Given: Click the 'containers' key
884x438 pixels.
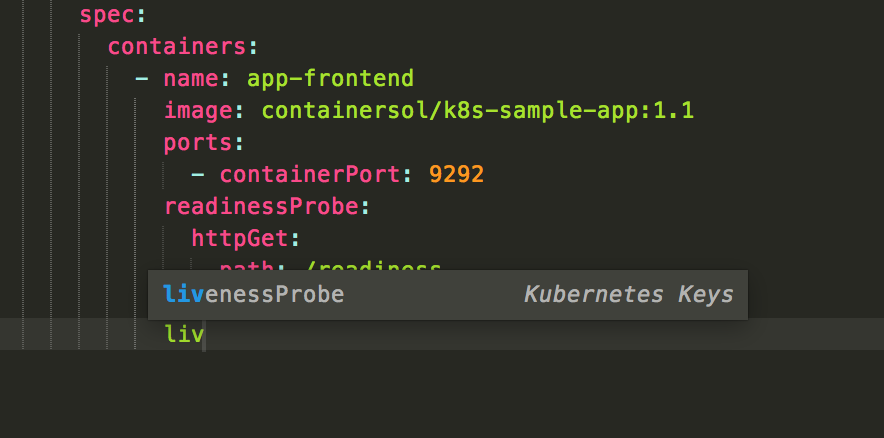Looking at the screenshot, I should click(177, 46).
